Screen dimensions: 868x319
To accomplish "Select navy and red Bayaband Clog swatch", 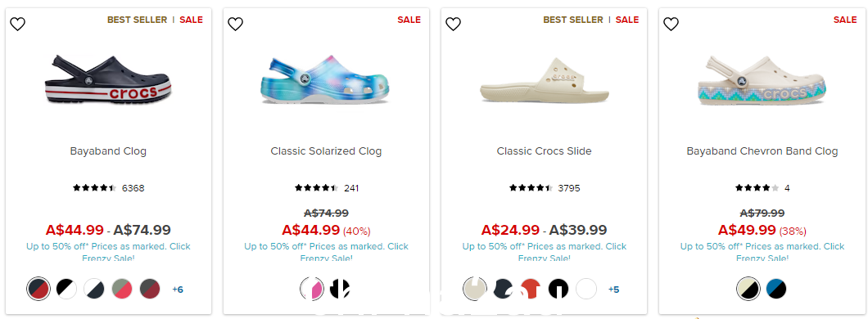I will pos(38,289).
